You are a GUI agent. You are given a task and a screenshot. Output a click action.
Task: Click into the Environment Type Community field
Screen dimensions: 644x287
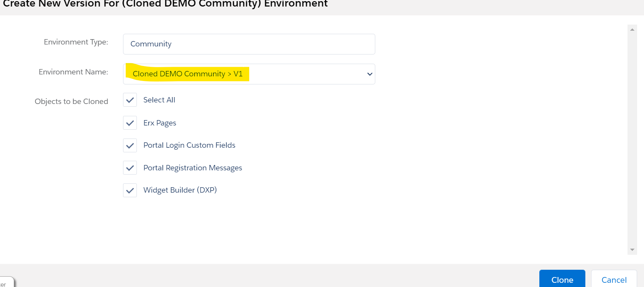tap(248, 44)
